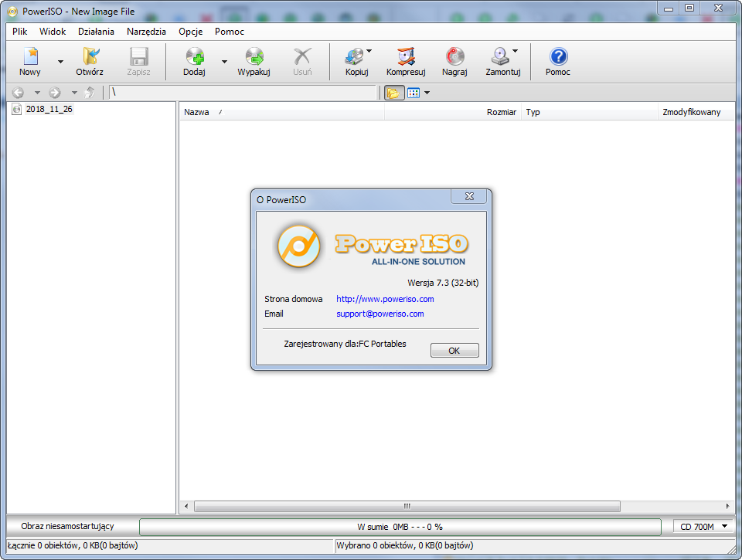Screen dimensions: 742x560
Task: Click the Wybrano 0 obiektów status text
Action: 404,545
